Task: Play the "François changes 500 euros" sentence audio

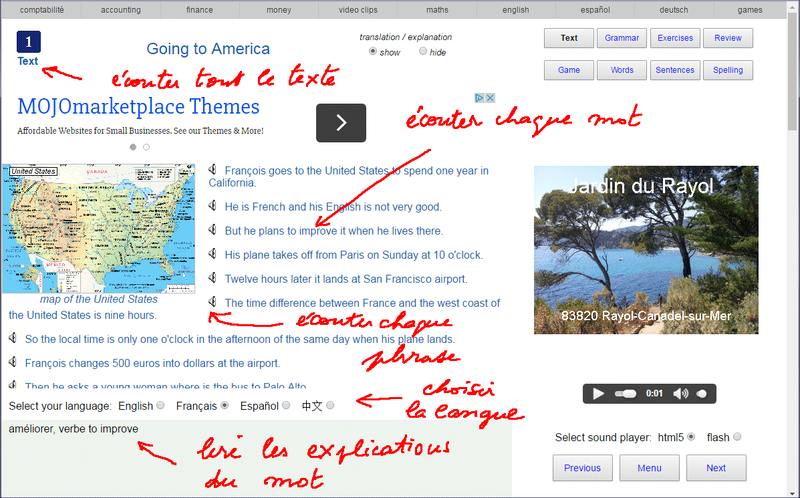Action: (x=13, y=362)
